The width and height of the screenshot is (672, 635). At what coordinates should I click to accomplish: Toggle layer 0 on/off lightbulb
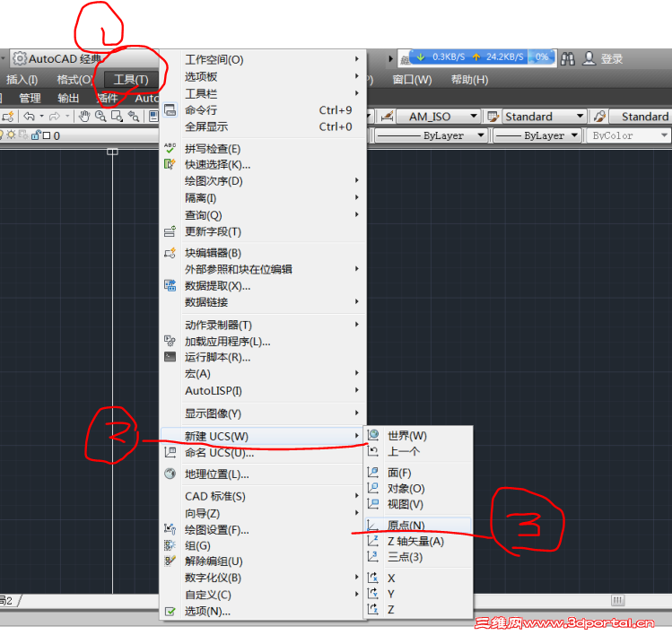(x=1, y=135)
